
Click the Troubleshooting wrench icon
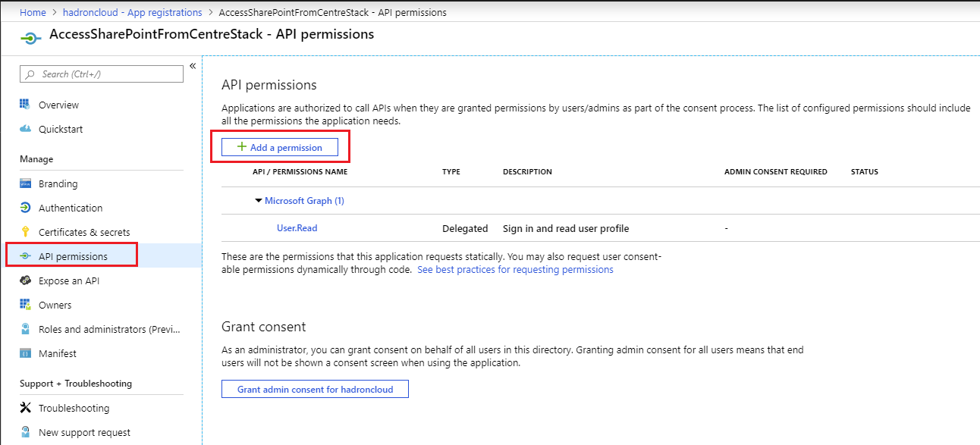click(25, 408)
